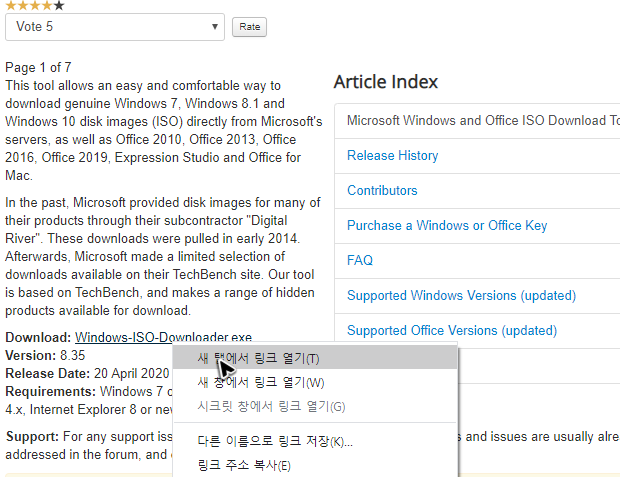Open the Vote 5 rating dropdown
Viewport: 620px width, 477px height.
tap(115, 27)
